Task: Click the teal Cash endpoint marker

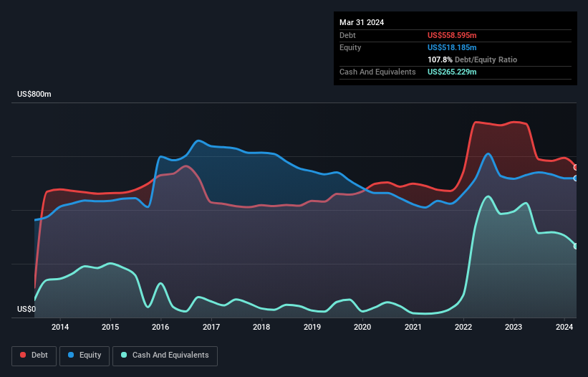Action: tap(576, 247)
